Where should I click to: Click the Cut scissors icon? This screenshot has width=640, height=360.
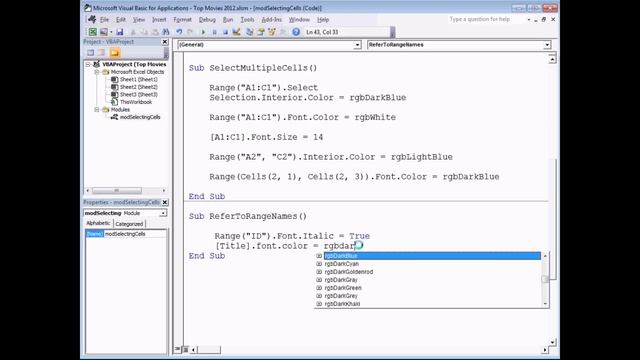(x=133, y=32)
